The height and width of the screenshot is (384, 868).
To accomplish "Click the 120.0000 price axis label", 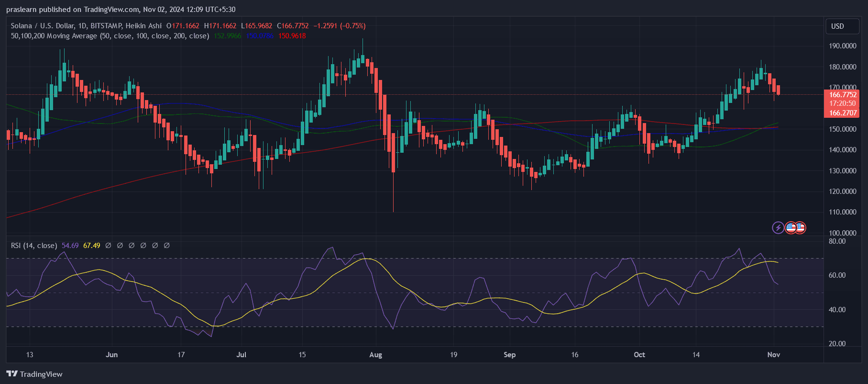I will pyautogui.click(x=843, y=192).
